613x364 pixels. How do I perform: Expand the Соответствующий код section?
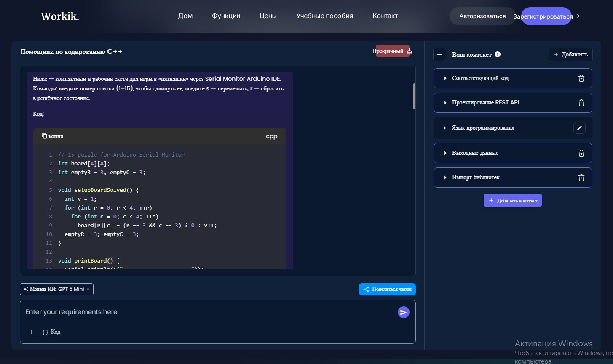[x=445, y=78]
